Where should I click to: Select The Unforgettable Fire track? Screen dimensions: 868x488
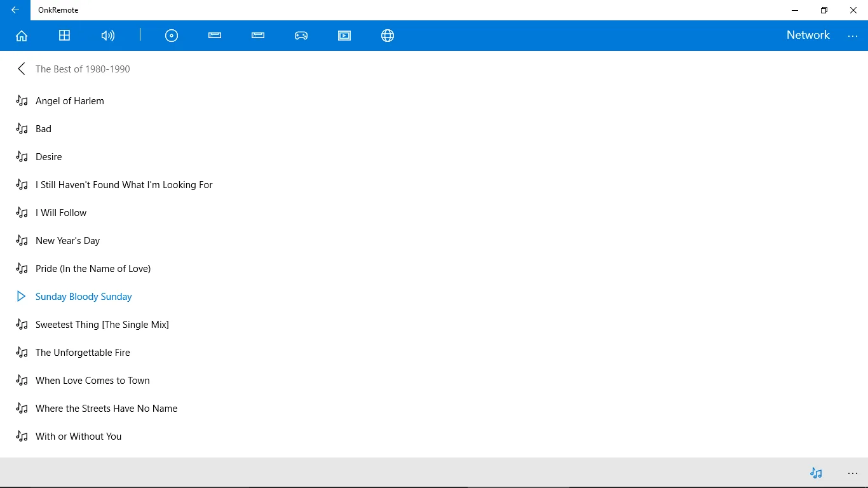click(83, 353)
